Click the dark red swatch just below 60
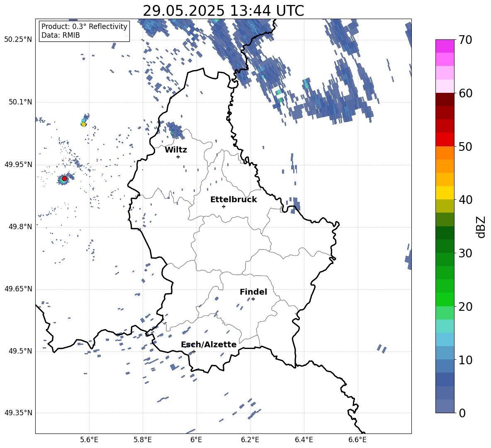The height and width of the screenshot is (448, 491). click(x=445, y=99)
